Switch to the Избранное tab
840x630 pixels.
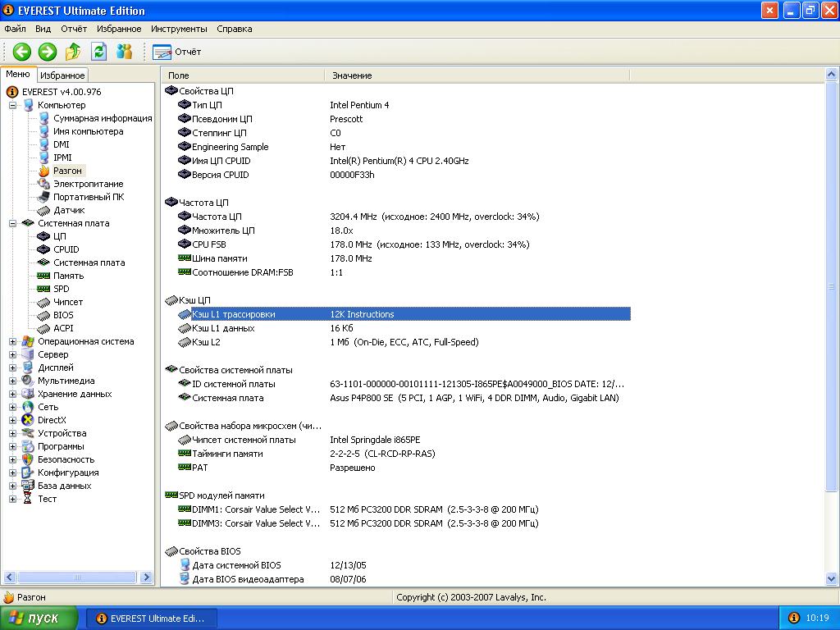coord(62,75)
